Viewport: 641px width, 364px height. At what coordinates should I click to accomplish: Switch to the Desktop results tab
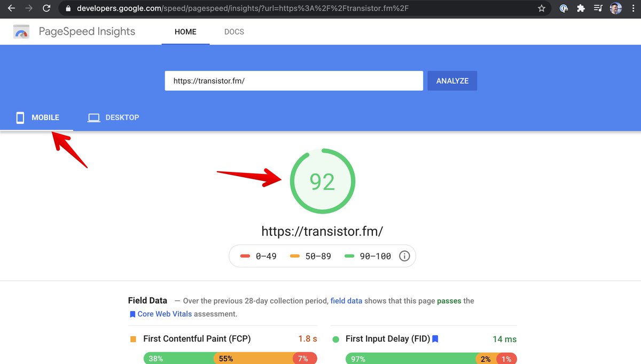(x=113, y=117)
